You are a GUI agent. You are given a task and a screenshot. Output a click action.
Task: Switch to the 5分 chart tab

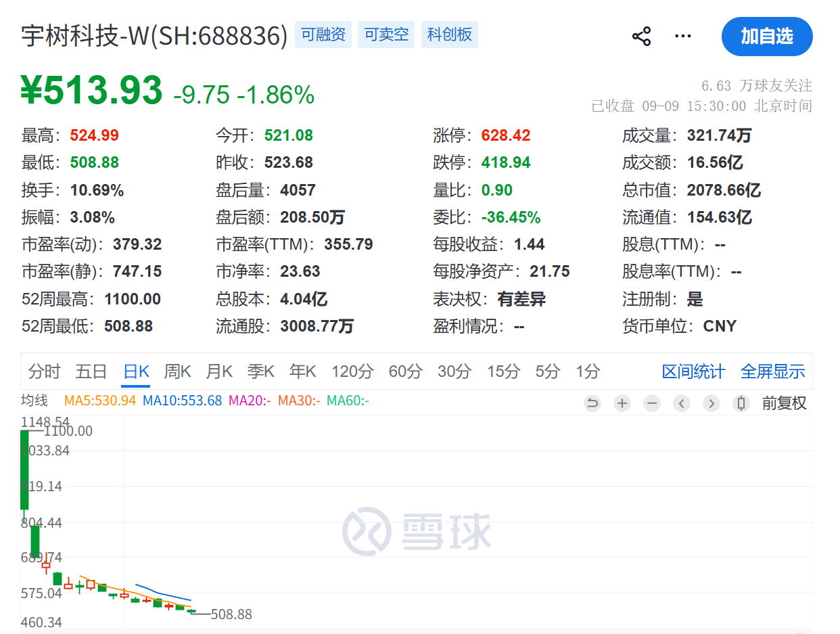pos(548,371)
